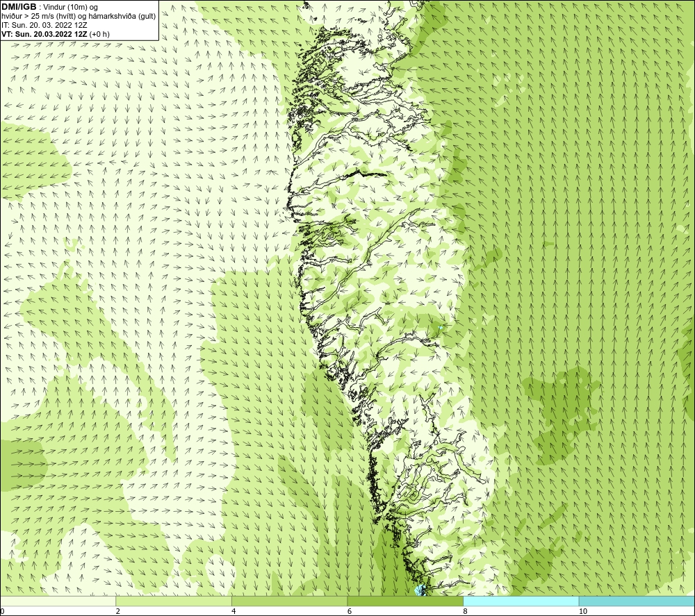695x616 pixels.
Task: Click the 'DMI/IGB' title text
Action: pos(19,7)
